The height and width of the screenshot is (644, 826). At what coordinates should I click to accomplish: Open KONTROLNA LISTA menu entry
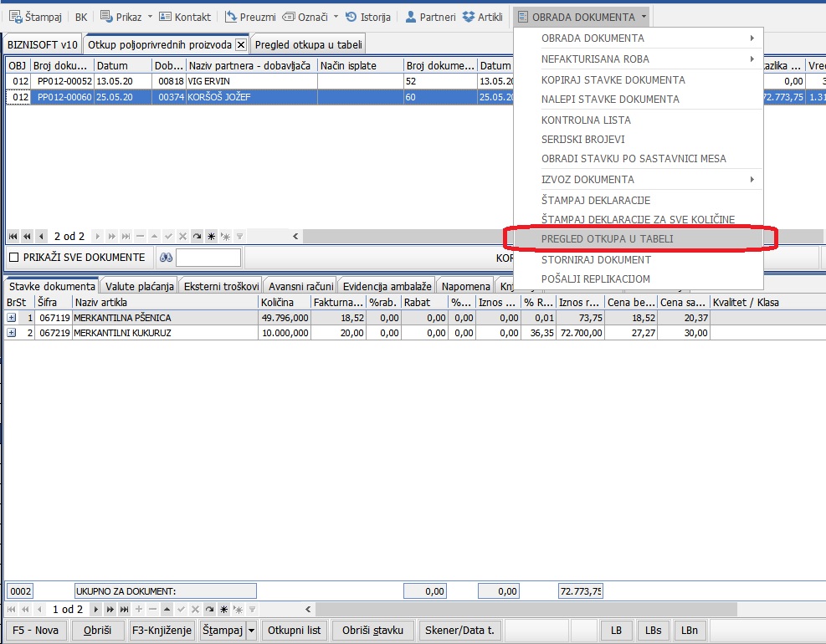pos(639,120)
